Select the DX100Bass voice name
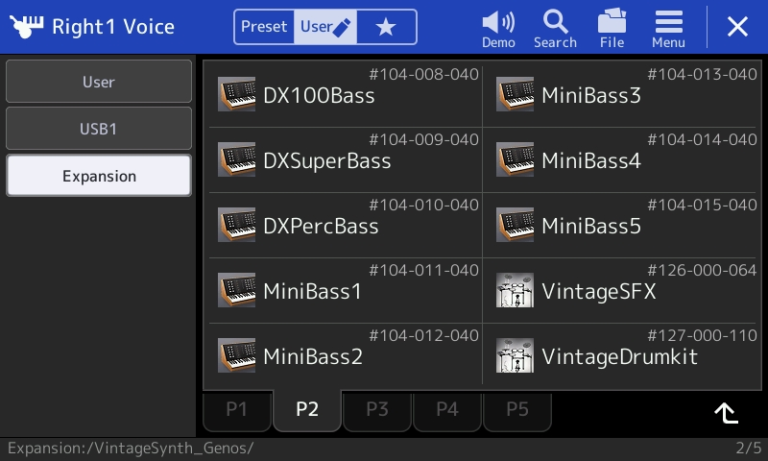768x461 pixels. tap(319, 96)
